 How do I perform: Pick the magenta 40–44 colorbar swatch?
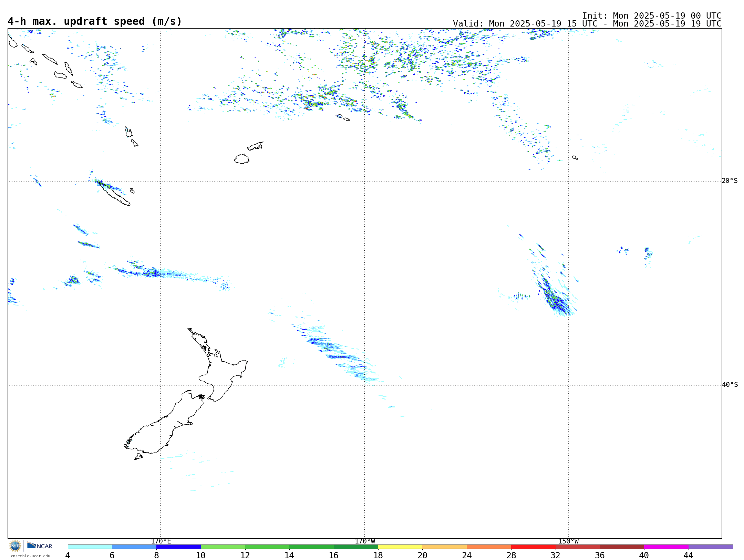(x=666, y=547)
